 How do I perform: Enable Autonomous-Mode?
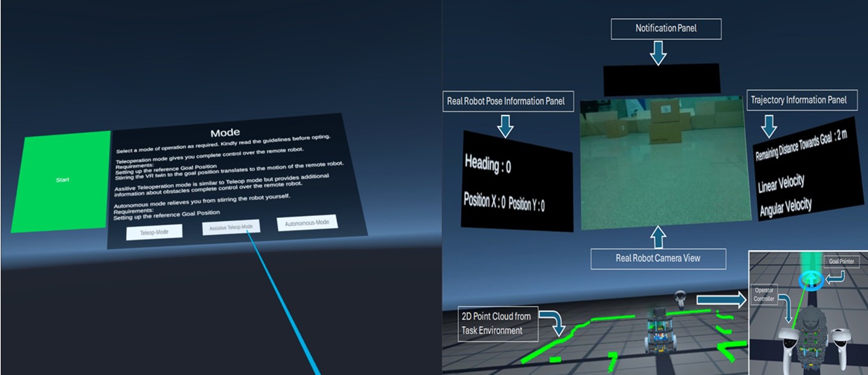(x=306, y=222)
